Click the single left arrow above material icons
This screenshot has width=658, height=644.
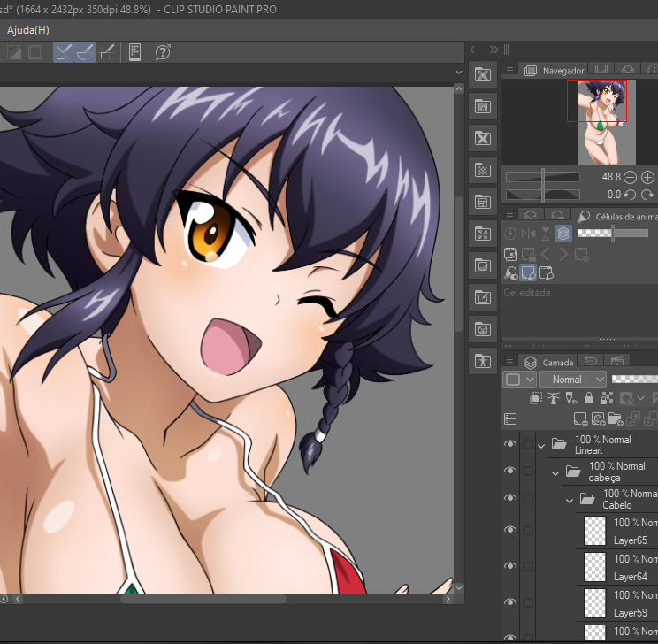[472, 50]
